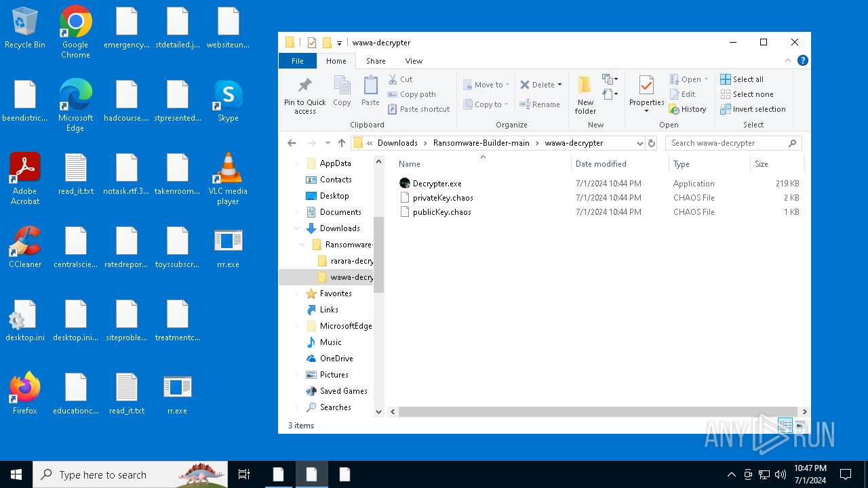This screenshot has height=488, width=868.
Task: Select rr.exe on the desktop
Action: click(x=177, y=394)
